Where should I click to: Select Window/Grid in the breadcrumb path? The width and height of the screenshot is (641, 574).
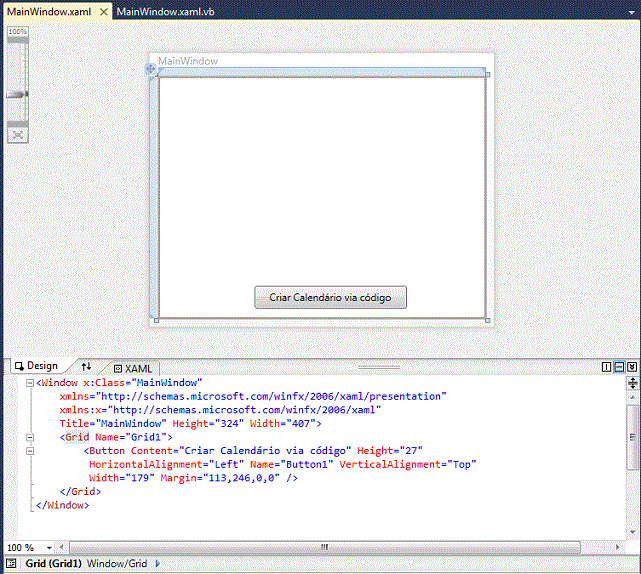coord(117,563)
